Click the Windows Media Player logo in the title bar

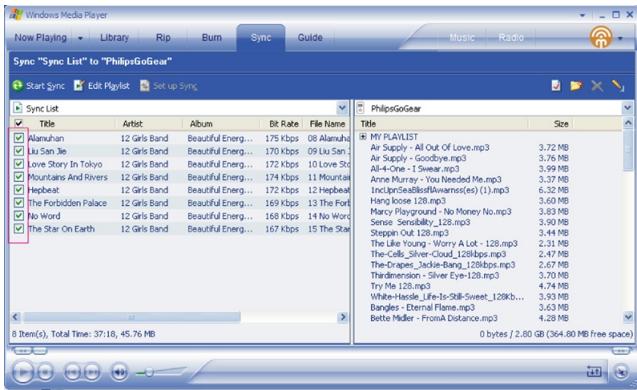[x=16, y=15]
